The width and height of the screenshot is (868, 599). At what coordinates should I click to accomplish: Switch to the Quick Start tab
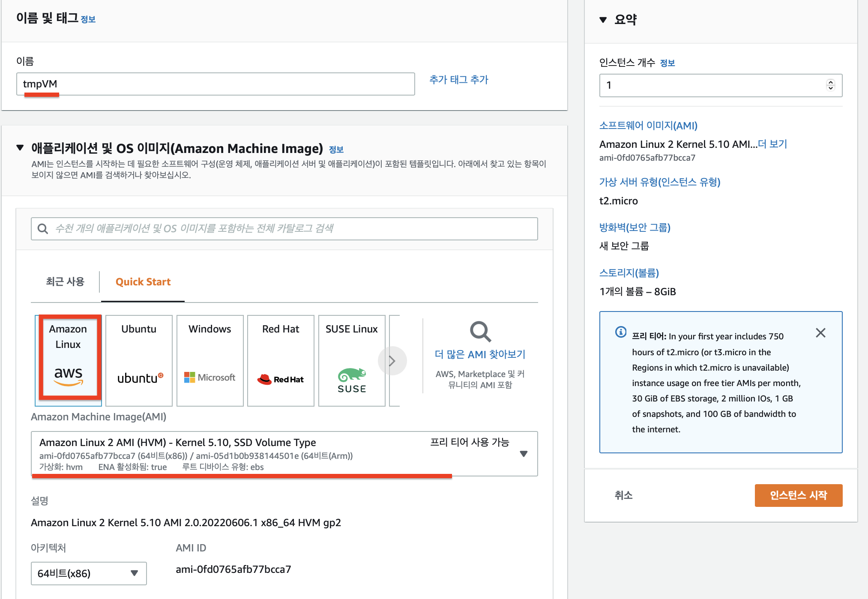[x=143, y=282]
